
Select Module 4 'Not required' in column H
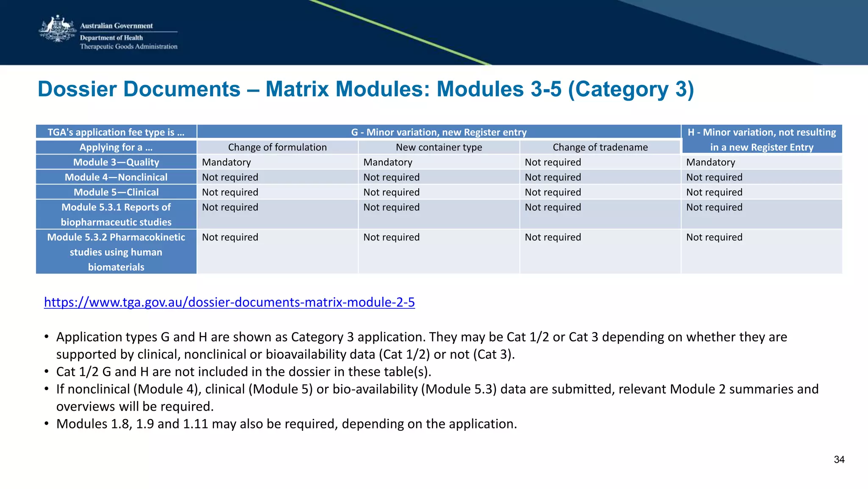pos(762,177)
